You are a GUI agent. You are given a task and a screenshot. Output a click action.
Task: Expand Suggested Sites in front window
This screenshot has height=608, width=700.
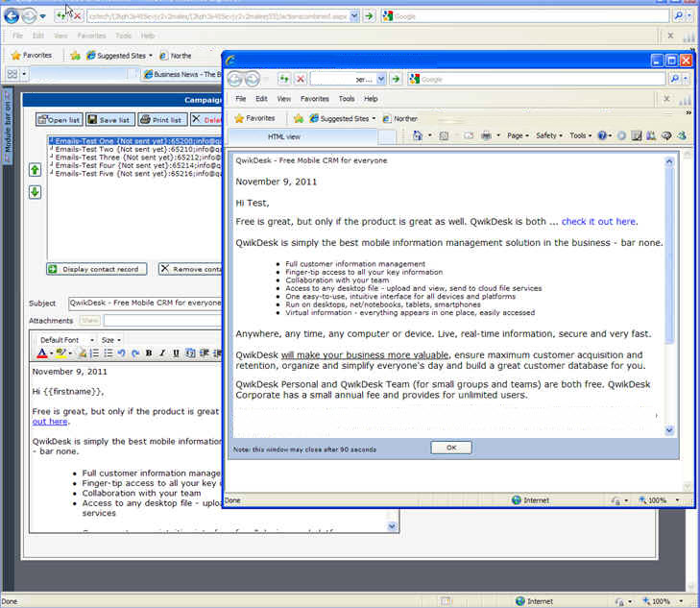pos(343,118)
